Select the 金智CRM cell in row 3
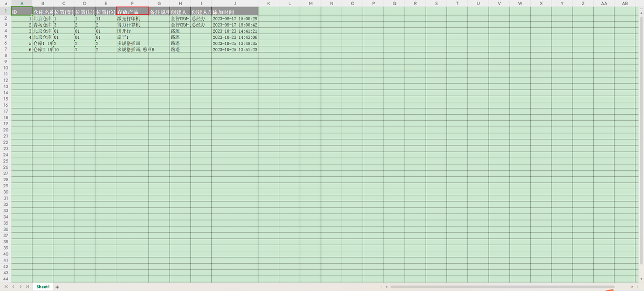 click(x=180, y=25)
